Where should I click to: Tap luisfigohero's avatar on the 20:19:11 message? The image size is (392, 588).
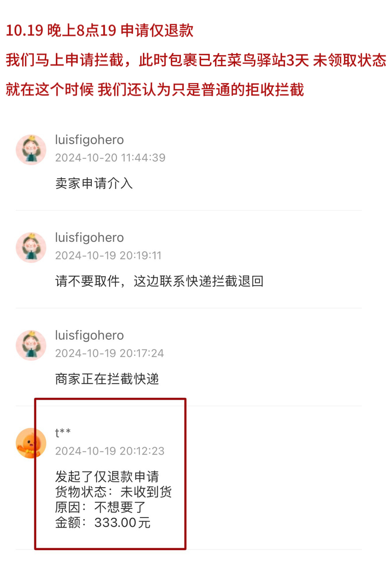click(31, 248)
